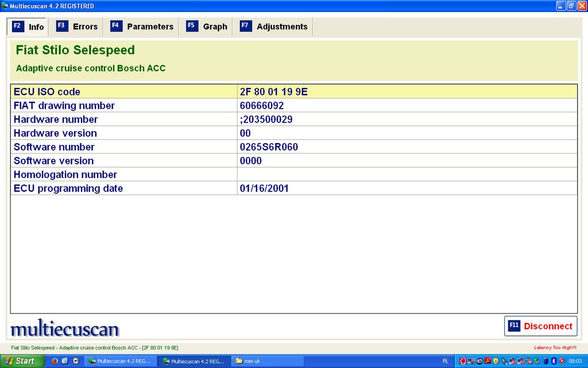Select the 'Hardware version' label
Viewport: 588px width, 368px height.
pyautogui.click(x=55, y=133)
